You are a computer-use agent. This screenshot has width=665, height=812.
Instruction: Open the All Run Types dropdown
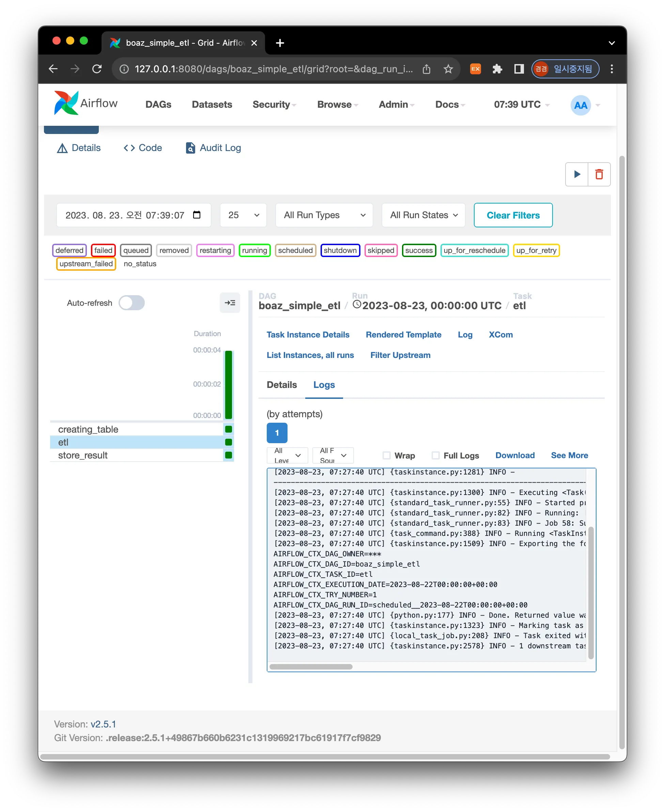(324, 215)
